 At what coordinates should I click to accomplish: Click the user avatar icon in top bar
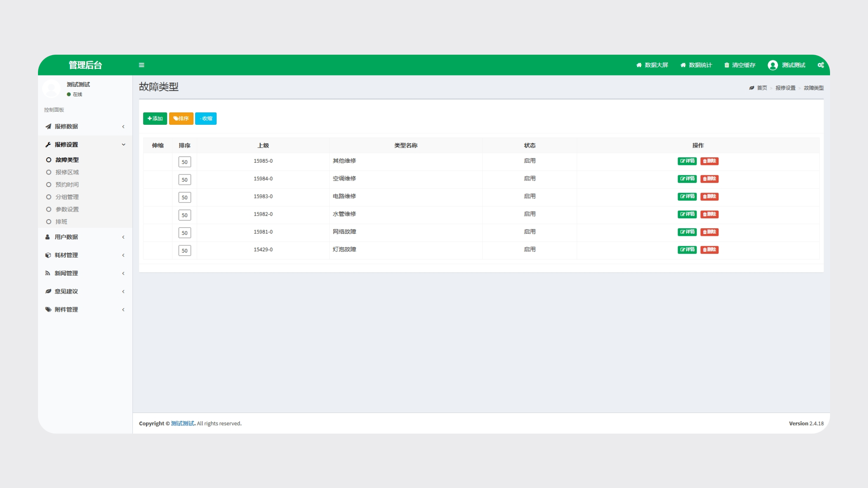[773, 65]
